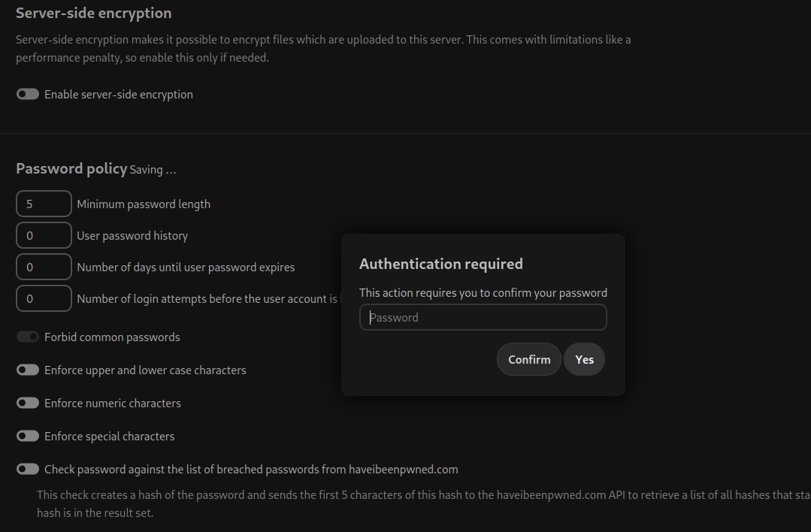This screenshot has height=532, width=811.
Task: Click the password confirmation explanation text
Action: (483, 292)
